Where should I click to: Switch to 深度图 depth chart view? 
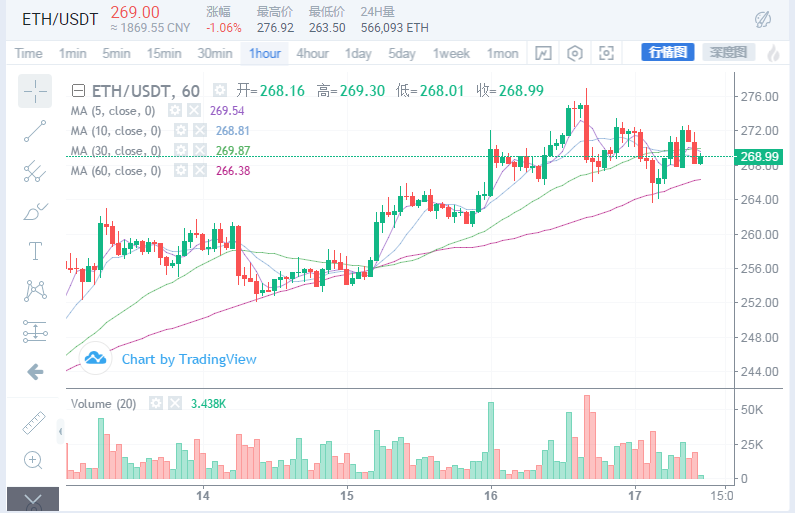(729, 52)
